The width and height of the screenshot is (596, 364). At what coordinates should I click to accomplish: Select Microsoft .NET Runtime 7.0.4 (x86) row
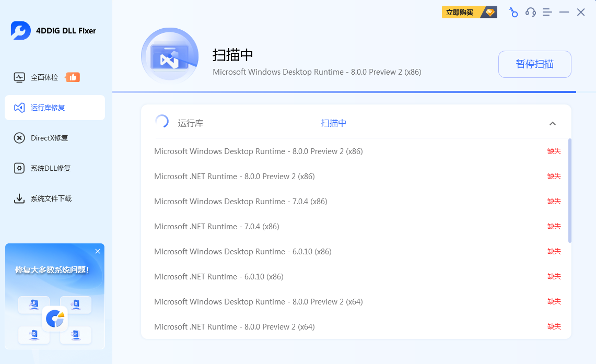pyautogui.click(x=357, y=227)
